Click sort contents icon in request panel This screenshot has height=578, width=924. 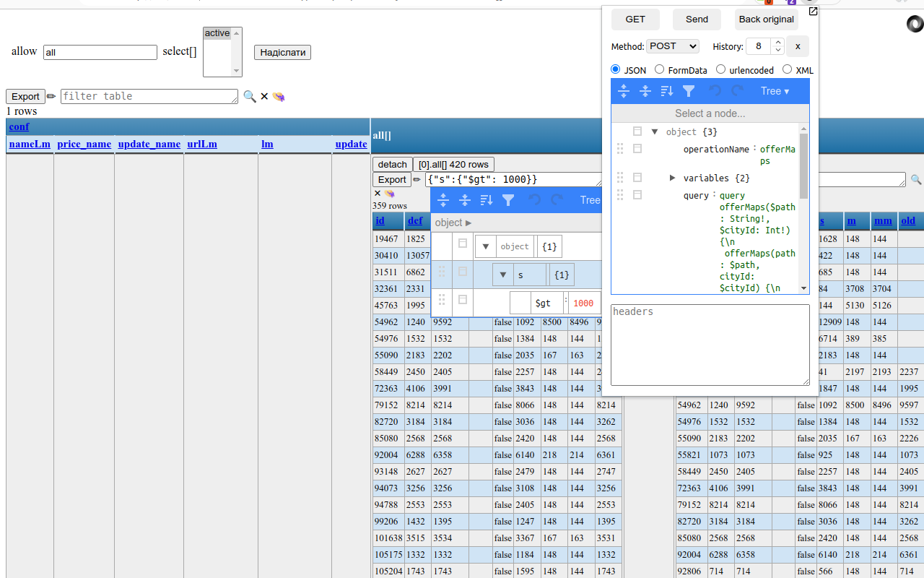pyautogui.click(x=667, y=91)
